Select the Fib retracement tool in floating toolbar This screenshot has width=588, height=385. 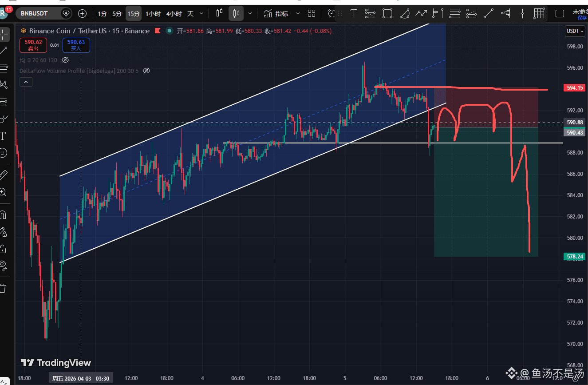coord(370,13)
